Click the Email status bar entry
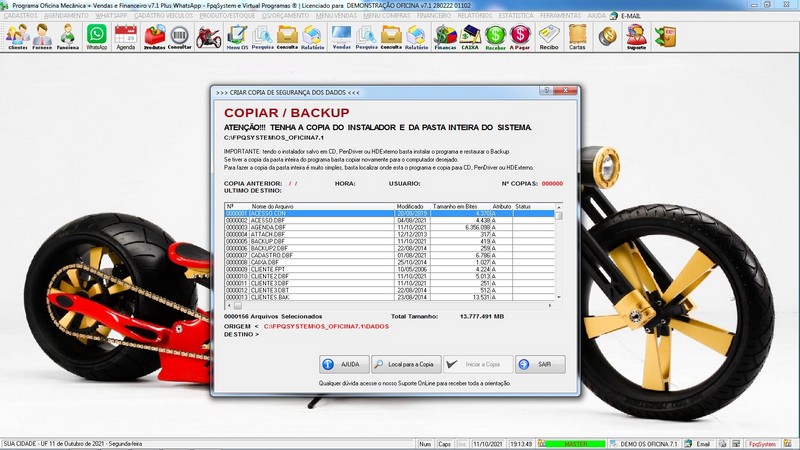The width and height of the screenshot is (800, 450). point(698,444)
